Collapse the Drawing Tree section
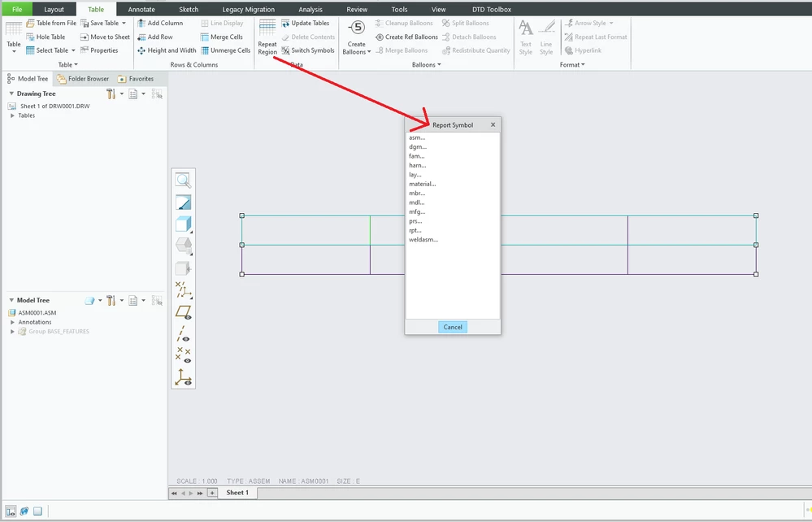812x522 pixels. point(11,94)
